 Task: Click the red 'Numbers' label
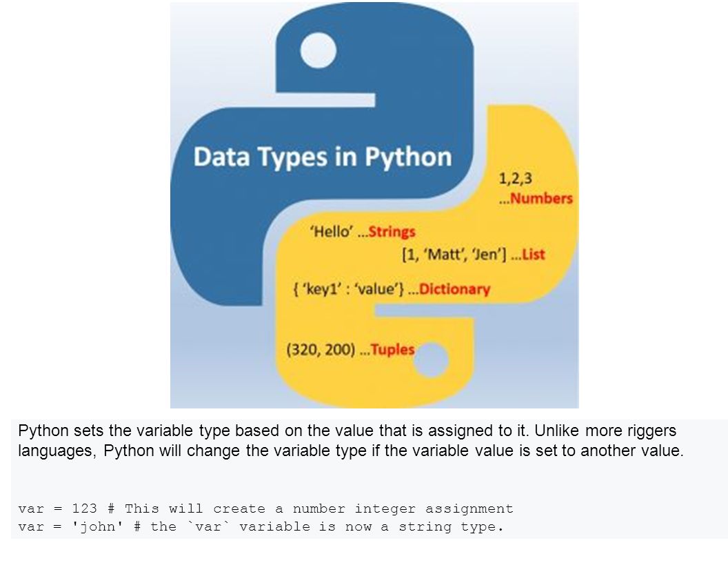[541, 198]
